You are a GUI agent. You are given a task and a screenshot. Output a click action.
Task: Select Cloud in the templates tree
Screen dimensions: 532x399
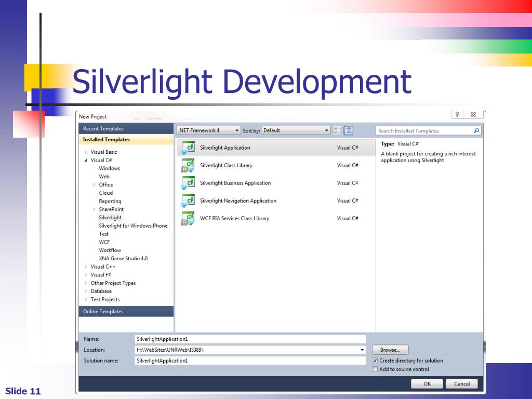pos(105,193)
